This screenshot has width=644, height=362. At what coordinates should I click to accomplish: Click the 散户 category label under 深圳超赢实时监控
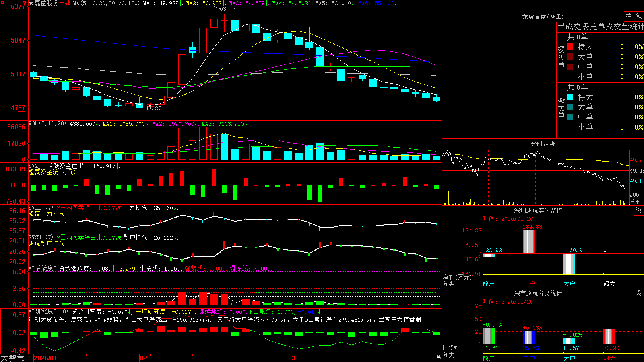pos(489,284)
